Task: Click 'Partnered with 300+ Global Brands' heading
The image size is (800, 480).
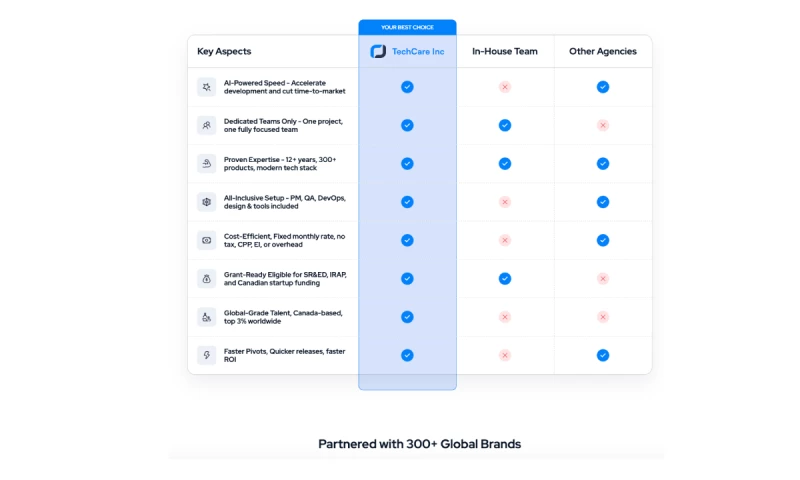Action: (x=419, y=444)
